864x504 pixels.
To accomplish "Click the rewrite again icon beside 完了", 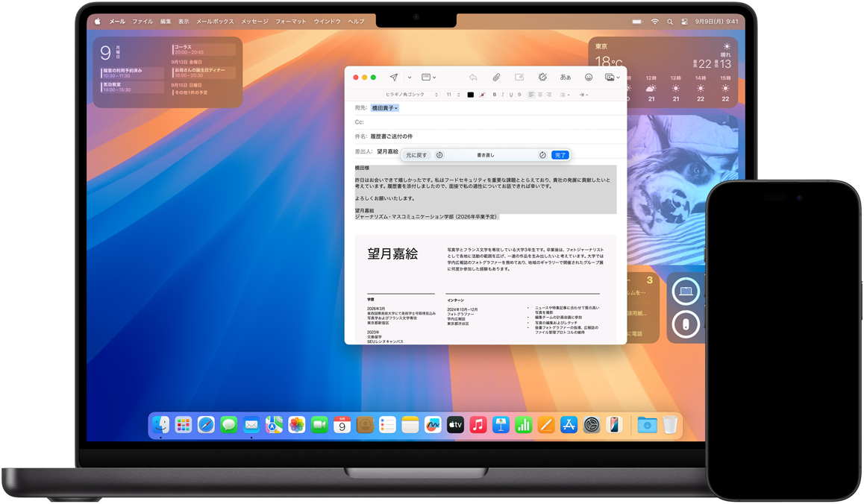I will 542,155.
